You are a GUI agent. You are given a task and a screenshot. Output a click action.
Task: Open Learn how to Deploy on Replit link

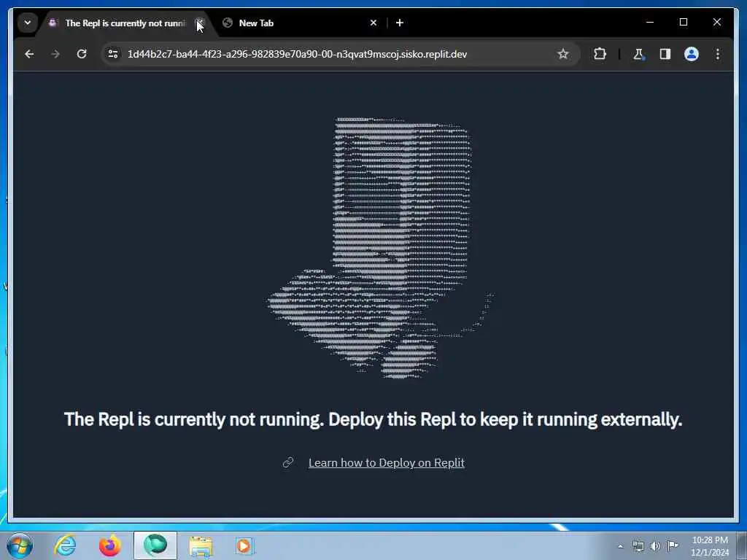tap(387, 463)
